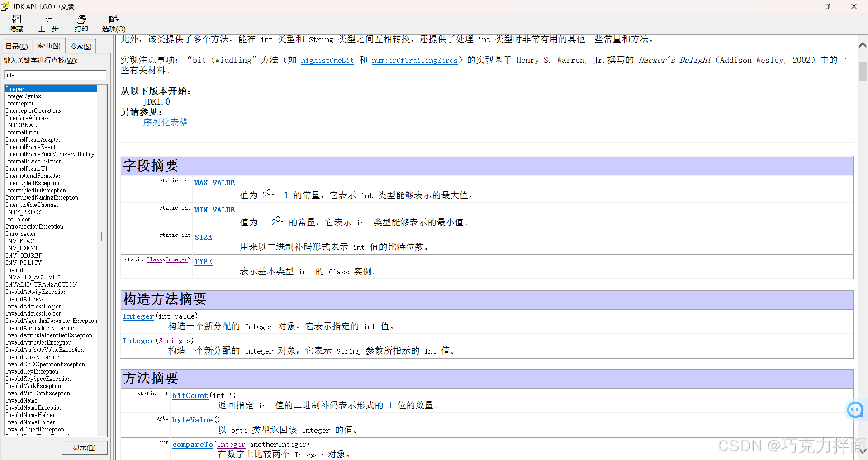Screen dimensions: 868x460
Task: Open the compareTo method link
Action: click(193, 445)
